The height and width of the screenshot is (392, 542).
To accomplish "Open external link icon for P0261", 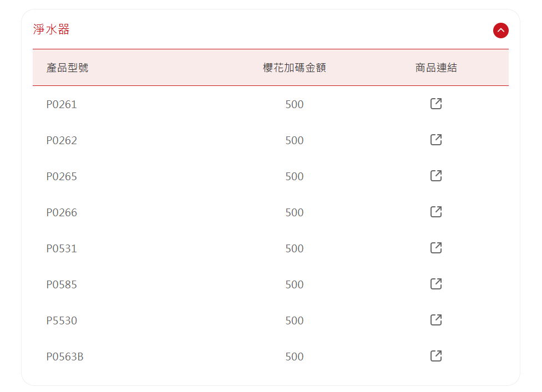I will [436, 104].
